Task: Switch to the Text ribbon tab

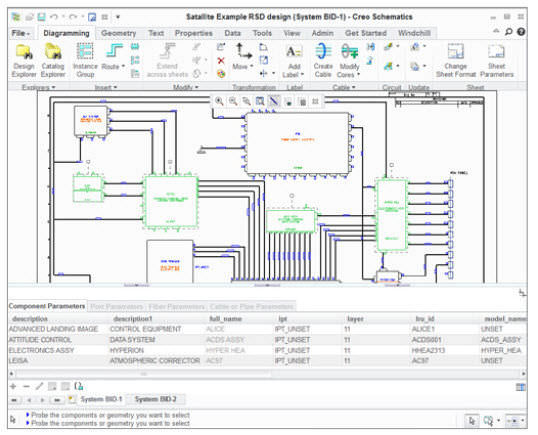Action: point(156,33)
